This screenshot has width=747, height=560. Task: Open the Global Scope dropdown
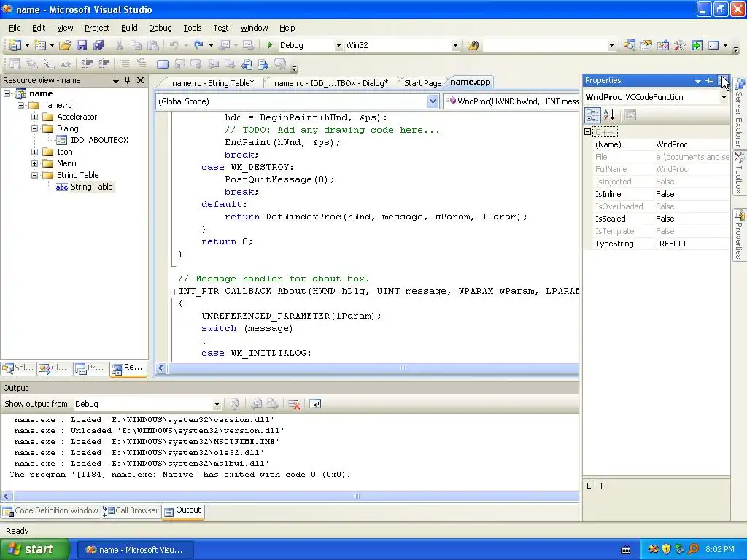coord(433,101)
